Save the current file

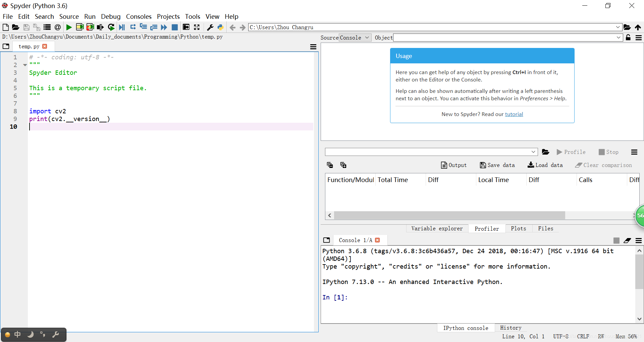(26, 27)
